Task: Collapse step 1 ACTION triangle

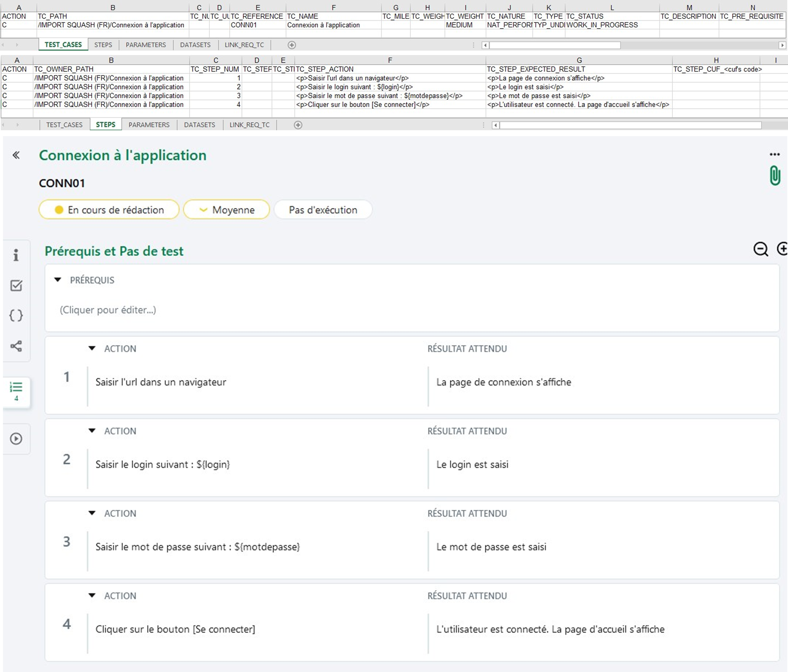Action: pos(92,348)
